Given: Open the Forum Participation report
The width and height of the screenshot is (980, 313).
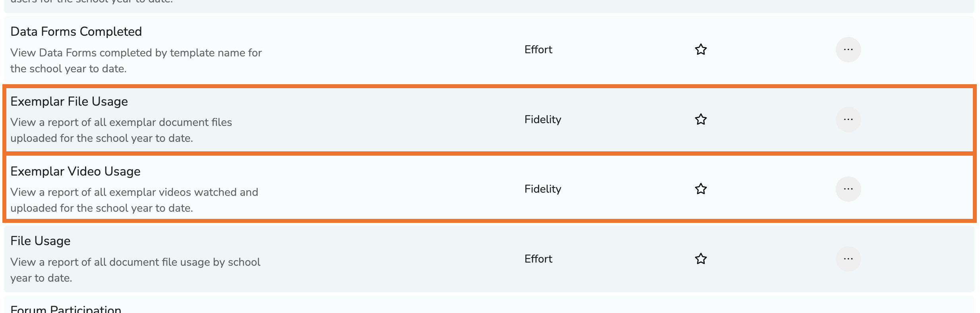Looking at the screenshot, I should [66, 309].
